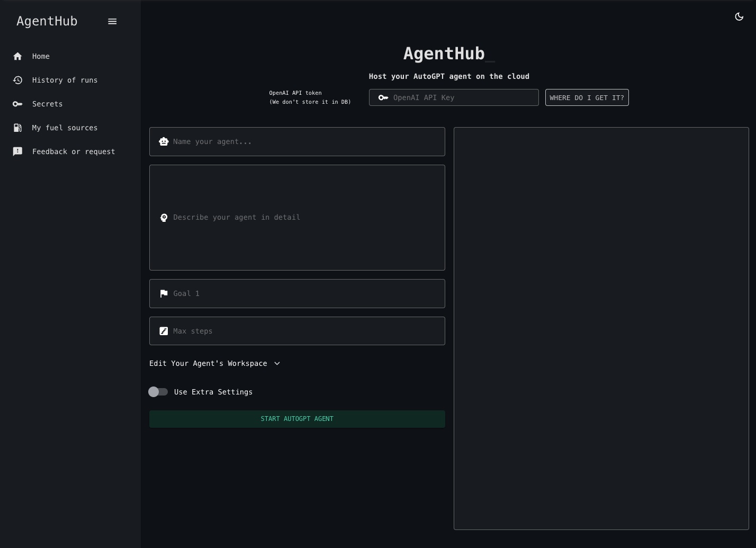The height and width of the screenshot is (548, 756).
Task: Go to the Secrets page
Action: click(70, 104)
